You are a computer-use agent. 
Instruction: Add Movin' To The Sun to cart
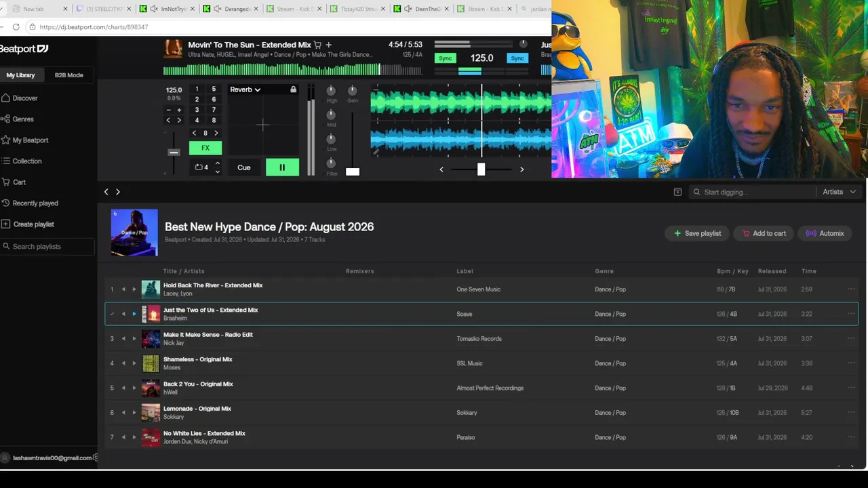(317, 45)
